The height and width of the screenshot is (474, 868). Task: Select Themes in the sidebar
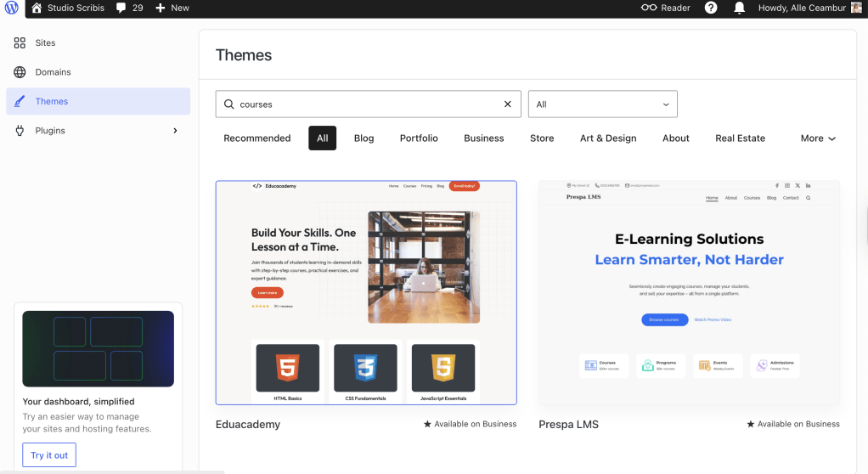[98, 101]
